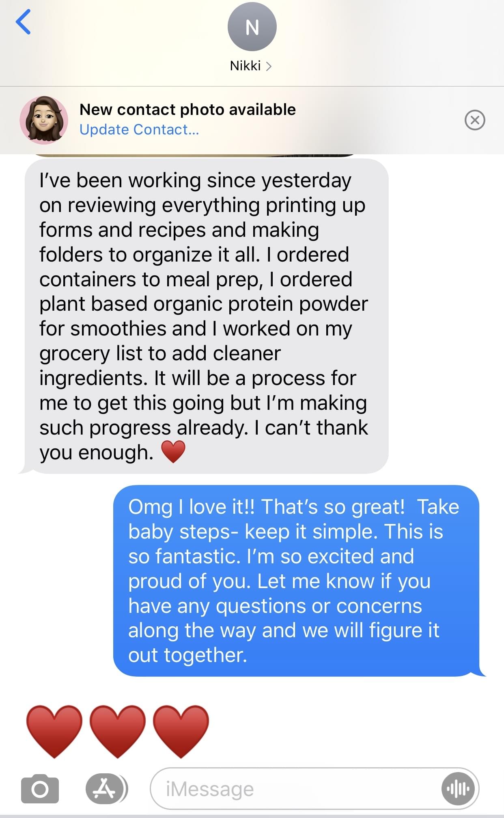The image size is (504, 818).
Task: Expand contact details via chevron beside Nikki
Action: [x=269, y=66]
